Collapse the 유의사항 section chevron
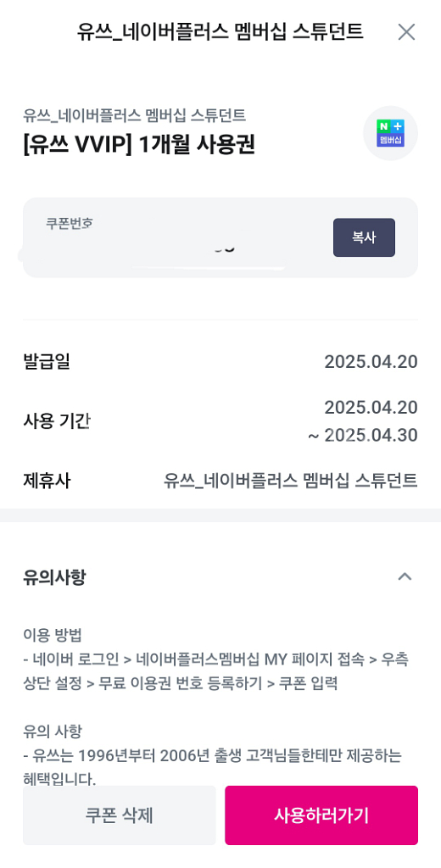The width and height of the screenshot is (441, 868). pyautogui.click(x=405, y=576)
